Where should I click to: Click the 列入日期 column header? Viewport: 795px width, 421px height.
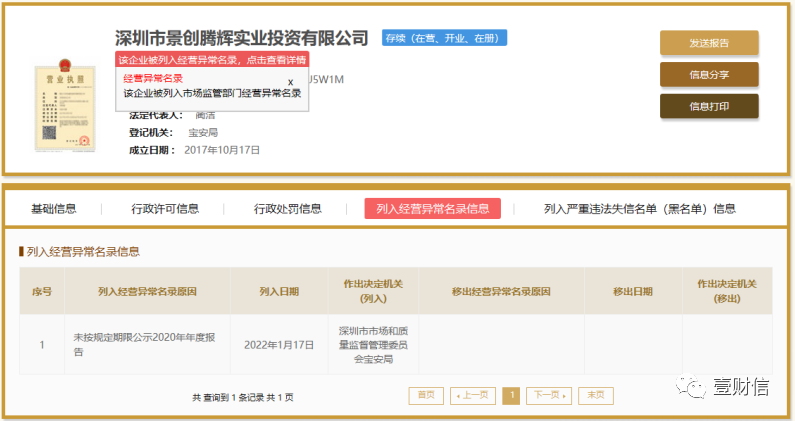(x=279, y=291)
